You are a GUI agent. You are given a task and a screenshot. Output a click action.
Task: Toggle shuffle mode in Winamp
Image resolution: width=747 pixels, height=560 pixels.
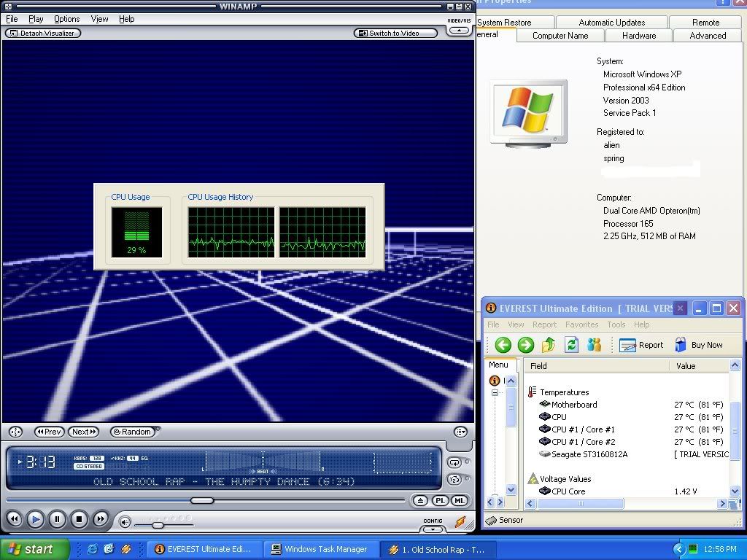454,480
